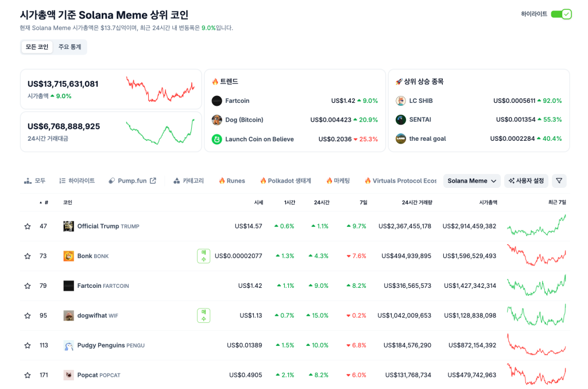The image size is (588, 389).
Task: Select the Runes category tab
Action: click(x=231, y=181)
